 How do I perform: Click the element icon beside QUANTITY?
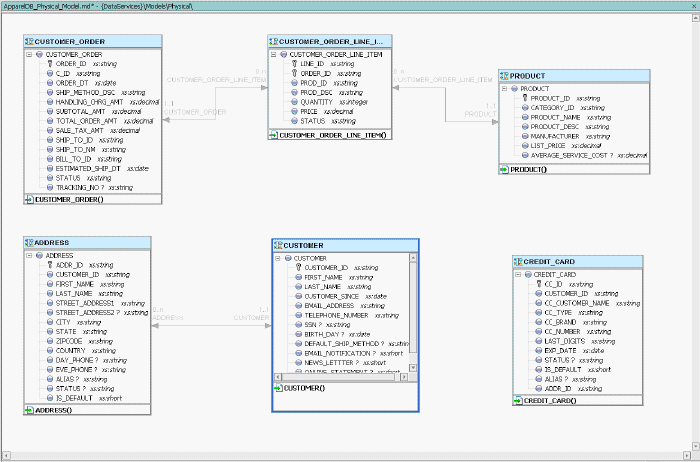tap(294, 102)
